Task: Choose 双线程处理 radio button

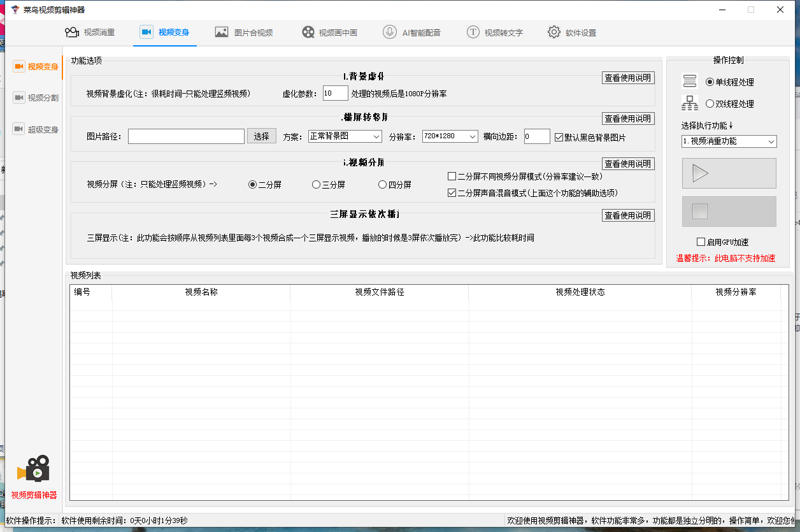Action: click(x=710, y=104)
